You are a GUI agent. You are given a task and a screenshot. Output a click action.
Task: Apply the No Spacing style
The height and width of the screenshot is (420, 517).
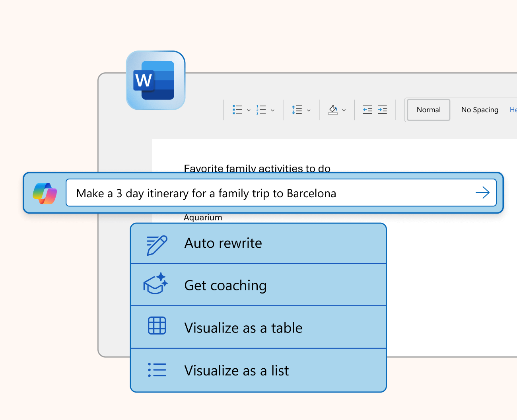tap(479, 110)
